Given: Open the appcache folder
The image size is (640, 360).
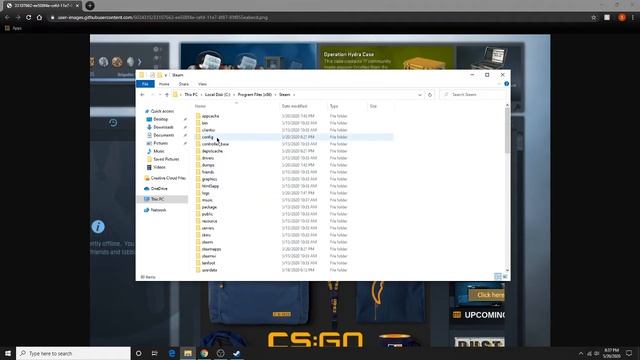Looking at the screenshot, I should pyautogui.click(x=210, y=116).
